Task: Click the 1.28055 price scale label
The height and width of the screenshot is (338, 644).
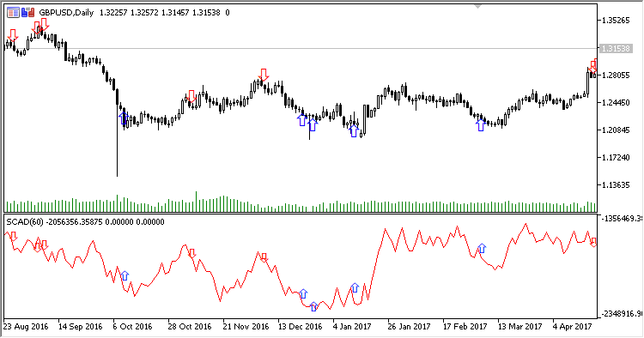Action: click(616, 75)
